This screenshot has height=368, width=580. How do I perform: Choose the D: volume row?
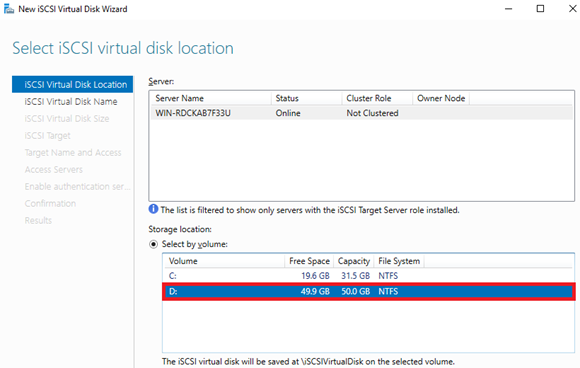(x=368, y=291)
